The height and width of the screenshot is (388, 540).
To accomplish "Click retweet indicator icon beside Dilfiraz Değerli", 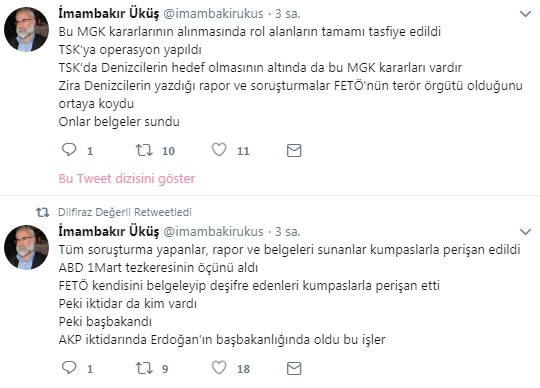I will [43, 212].
